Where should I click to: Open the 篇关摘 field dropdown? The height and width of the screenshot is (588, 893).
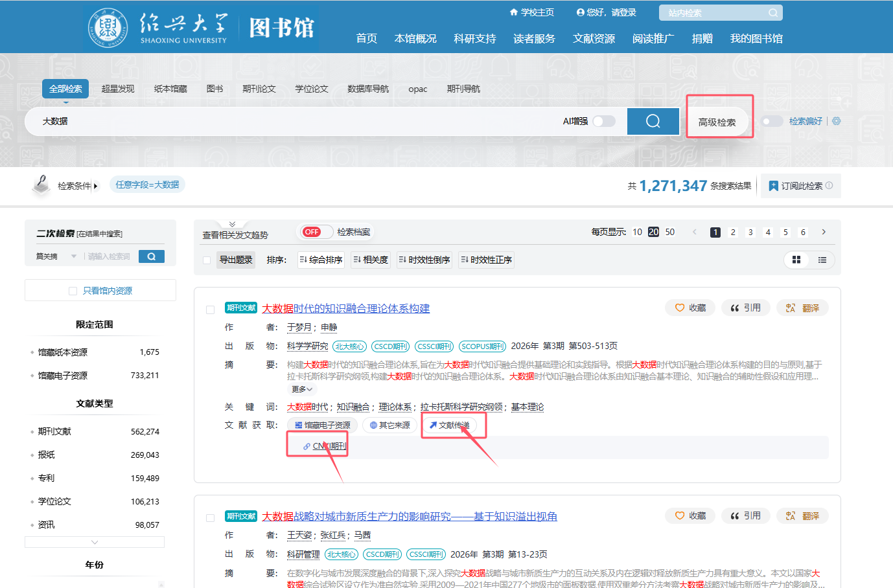click(73, 256)
